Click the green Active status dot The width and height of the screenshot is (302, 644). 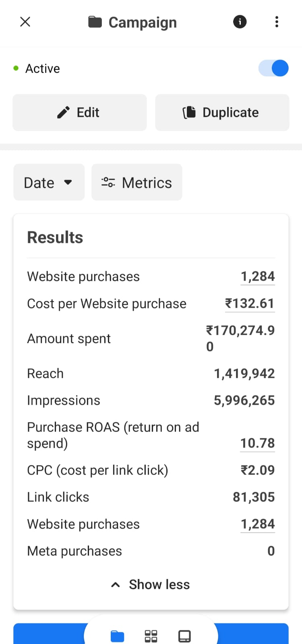(16, 68)
